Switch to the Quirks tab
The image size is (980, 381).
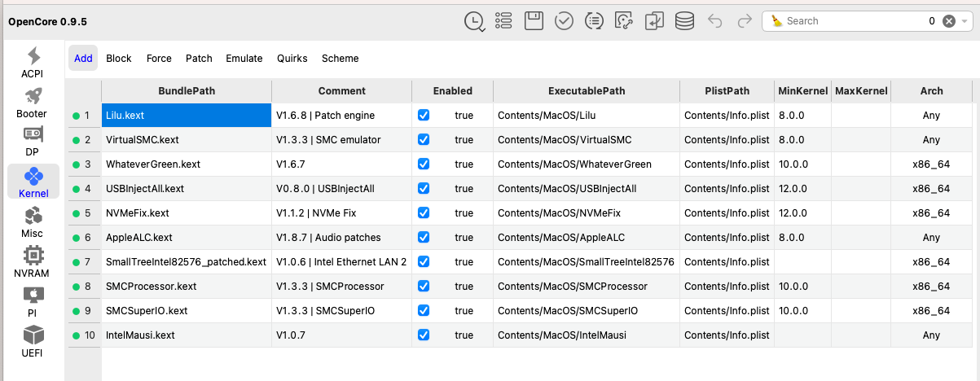click(292, 59)
